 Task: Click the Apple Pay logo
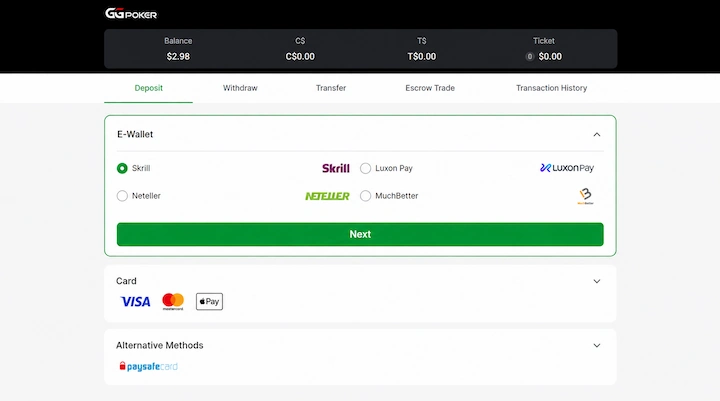pyautogui.click(x=209, y=302)
